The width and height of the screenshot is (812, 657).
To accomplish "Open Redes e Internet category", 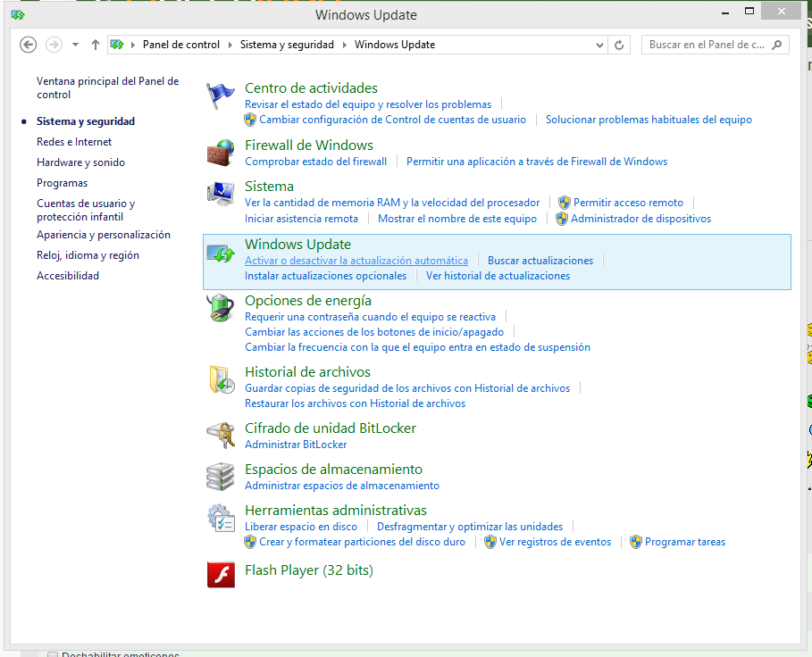I will [x=74, y=142].
